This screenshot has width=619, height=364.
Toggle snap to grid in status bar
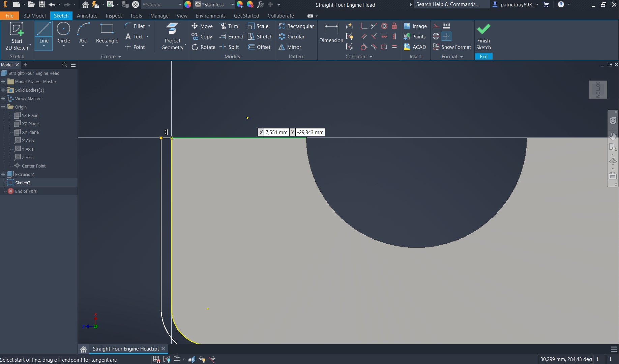coord(156,359)
